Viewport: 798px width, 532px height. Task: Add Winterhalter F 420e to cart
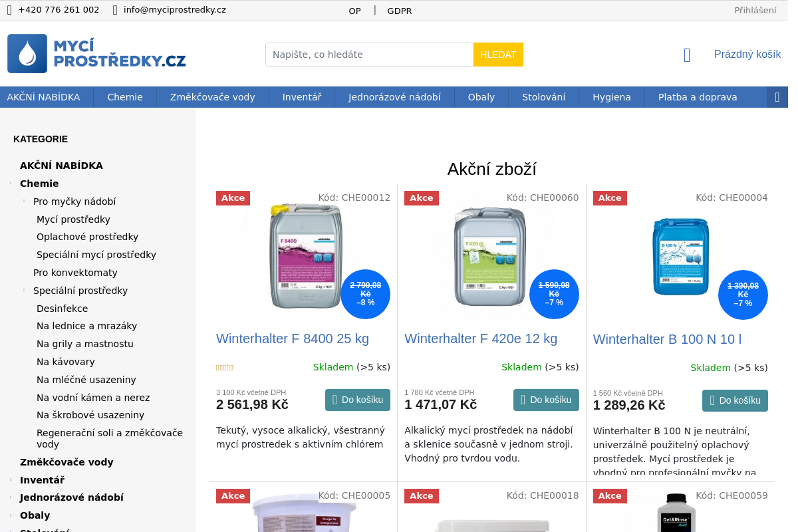546,400
